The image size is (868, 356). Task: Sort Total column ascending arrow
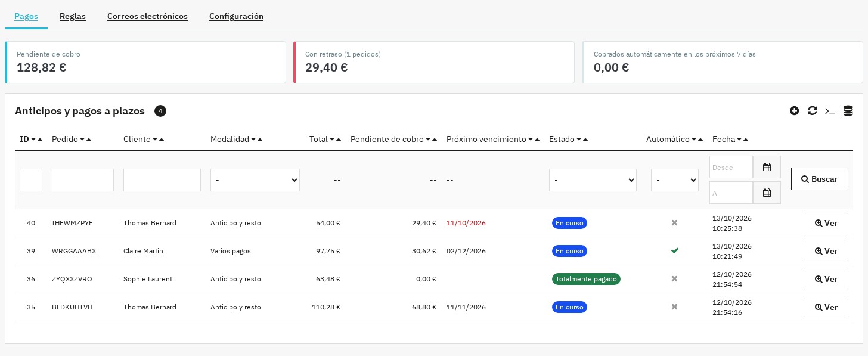[x=339, y=140]
